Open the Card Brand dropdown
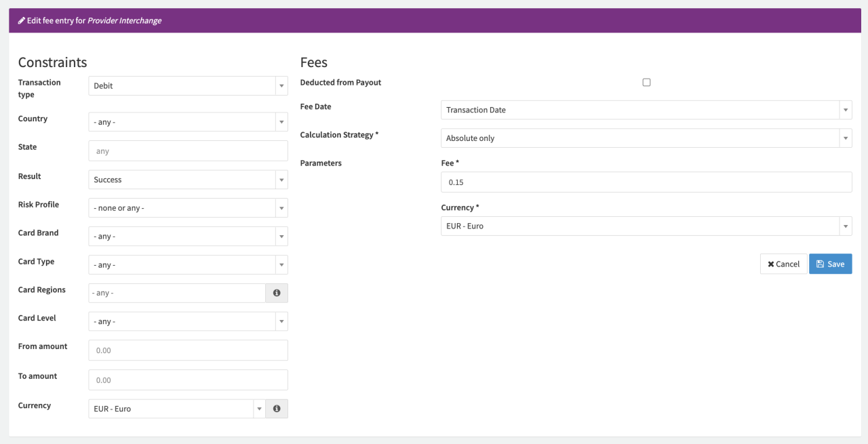This screenshot has width=868, height=444. (188, 237)
